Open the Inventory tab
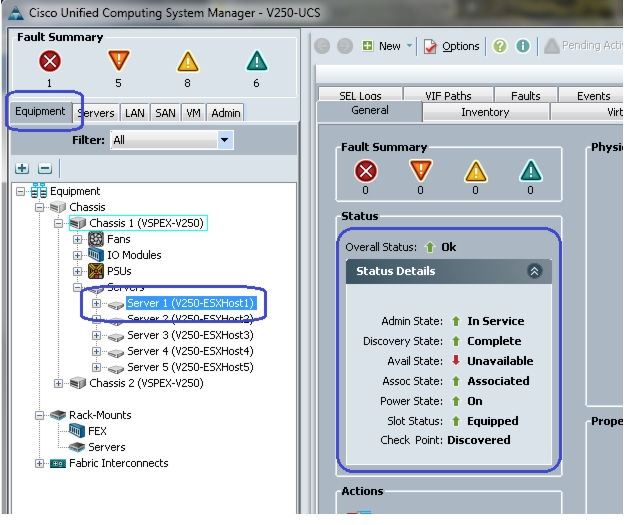The image size is (630, 525). (x=485, y=112)
